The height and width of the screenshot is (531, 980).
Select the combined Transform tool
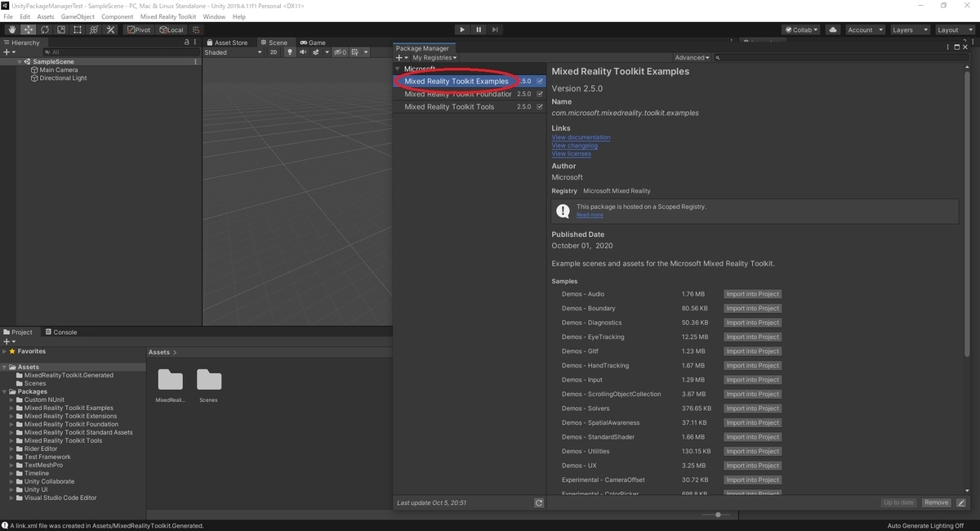[93, 29]
